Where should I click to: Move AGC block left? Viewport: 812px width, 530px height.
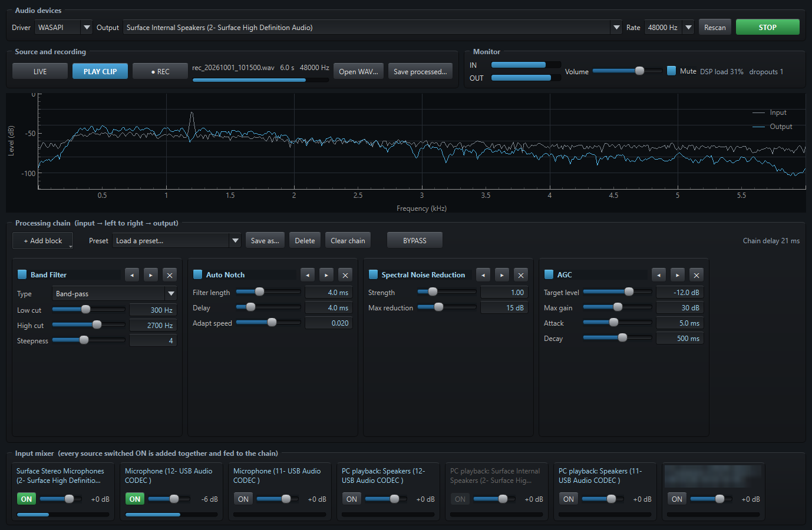point(659,275)
